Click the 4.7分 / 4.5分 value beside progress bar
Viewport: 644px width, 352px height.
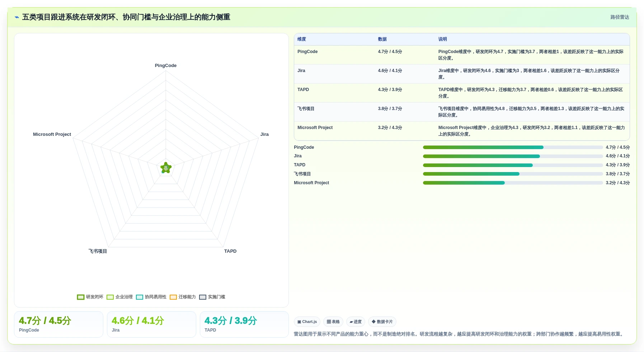coord(618,147)
